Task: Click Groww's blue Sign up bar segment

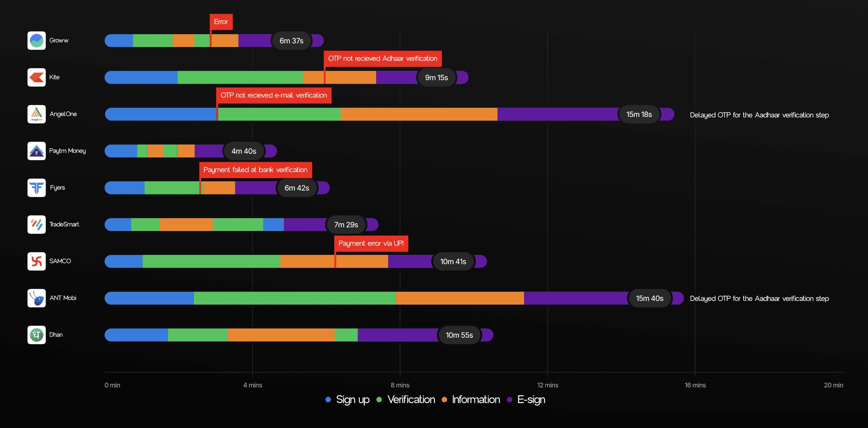Action: [x=119, y=40]
